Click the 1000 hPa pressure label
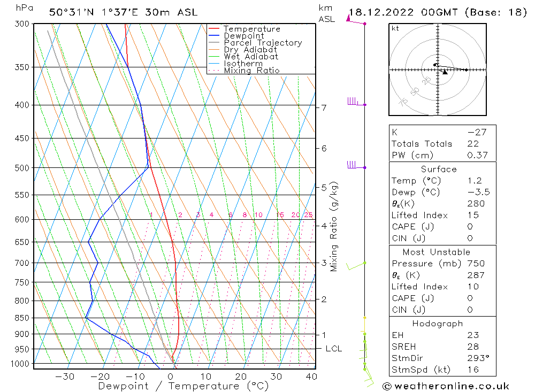 pyautogui.click(x=20, y=364)
